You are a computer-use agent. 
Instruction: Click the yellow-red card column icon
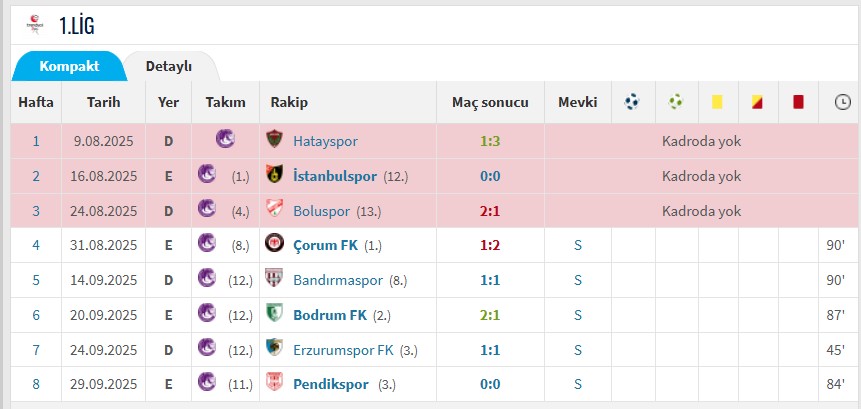[757, 102]
